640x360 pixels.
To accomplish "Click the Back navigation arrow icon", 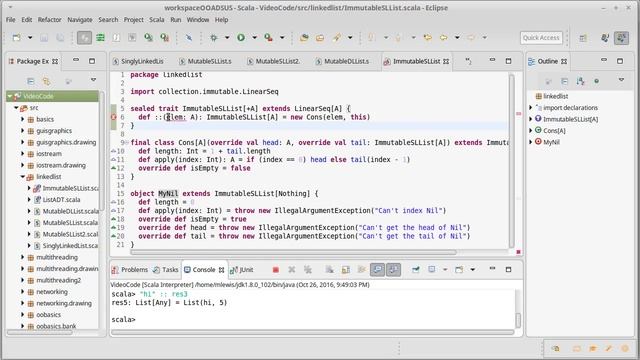I will [443, 38].
